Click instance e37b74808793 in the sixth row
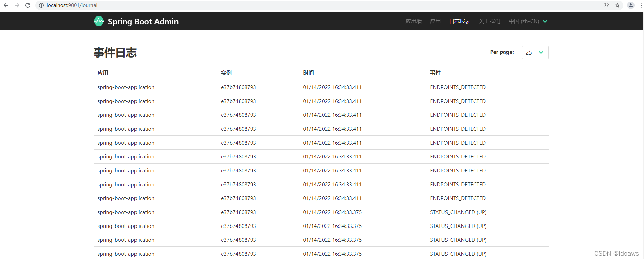 tap(238, 157)
